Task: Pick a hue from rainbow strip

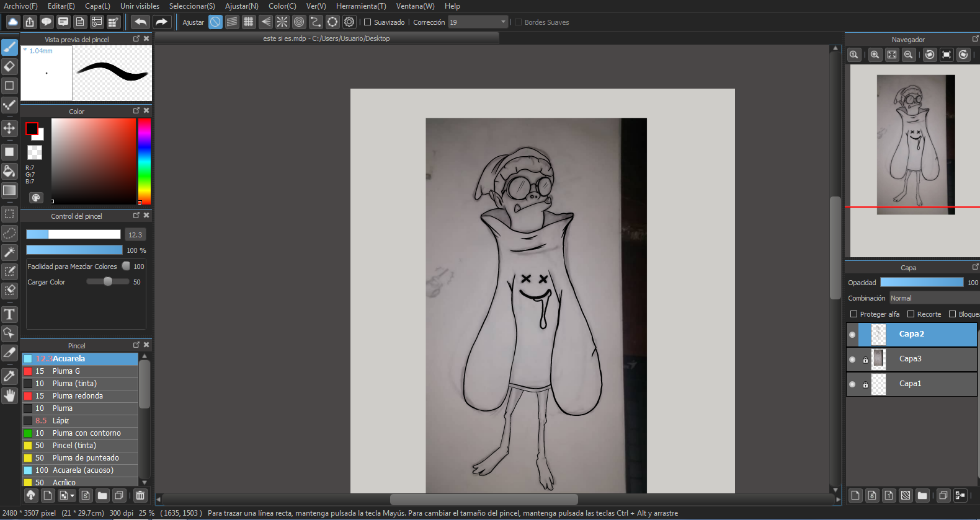Action: click(x=145, y=161)
